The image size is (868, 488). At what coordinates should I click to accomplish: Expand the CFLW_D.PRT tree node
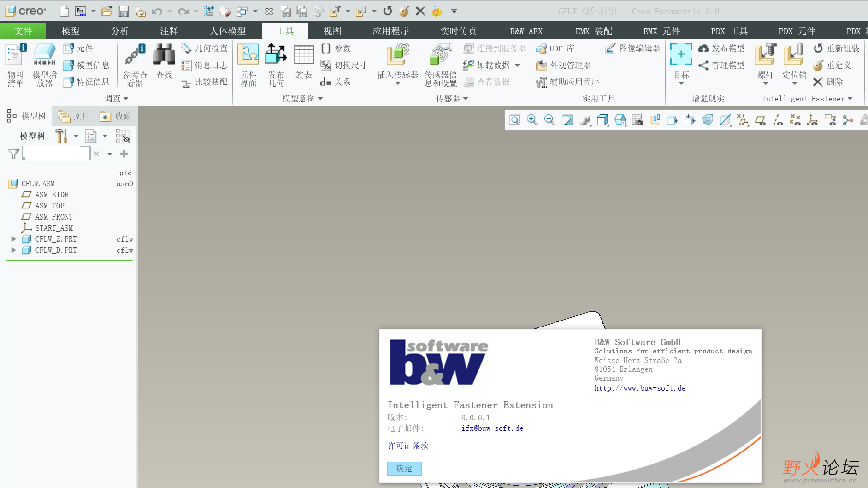tap(13, 250)
